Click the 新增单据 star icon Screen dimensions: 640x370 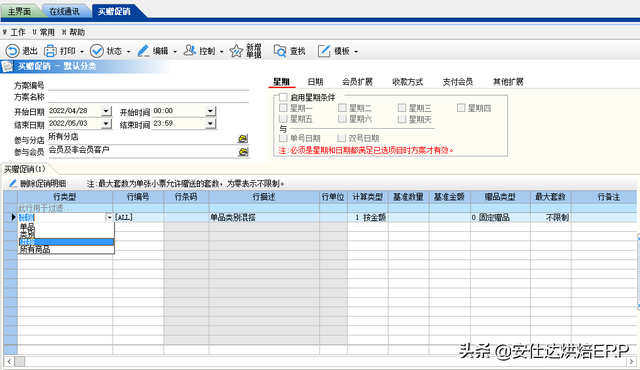236,51
